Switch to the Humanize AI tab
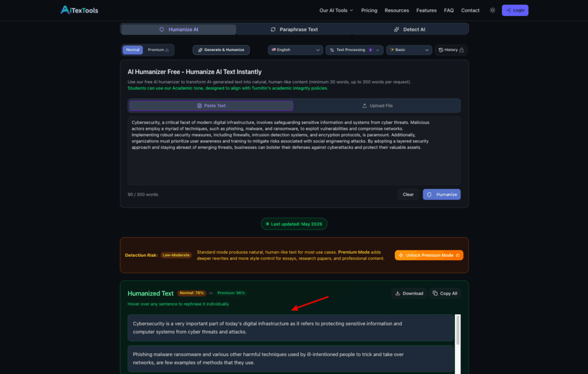Image resolution: width=588 pixels, height=374 pixels. pyautogui.click(x=179, y=29)
